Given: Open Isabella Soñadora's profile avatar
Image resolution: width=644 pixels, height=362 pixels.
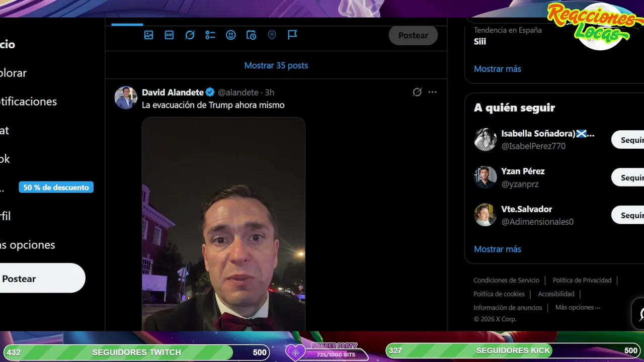Looking at the screenshot, I should tap(486, 139).
